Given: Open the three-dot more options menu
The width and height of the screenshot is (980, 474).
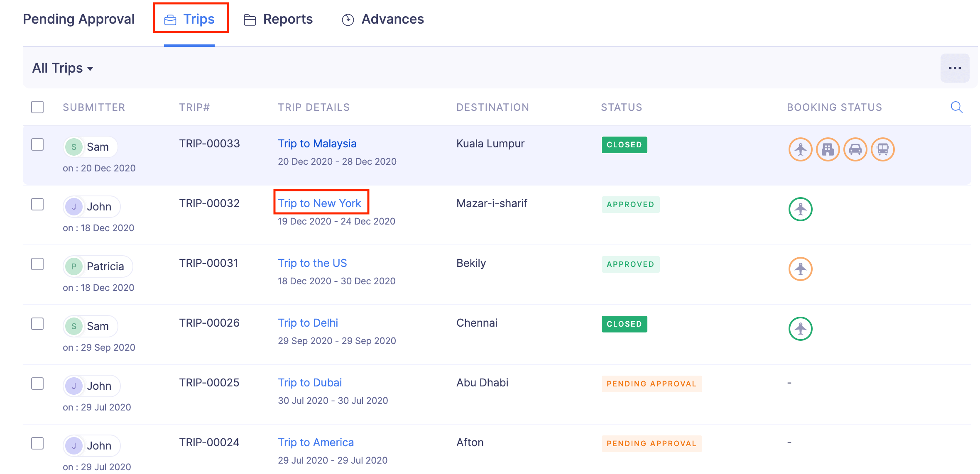Looking at the screenshot, I should coord(955,68).
